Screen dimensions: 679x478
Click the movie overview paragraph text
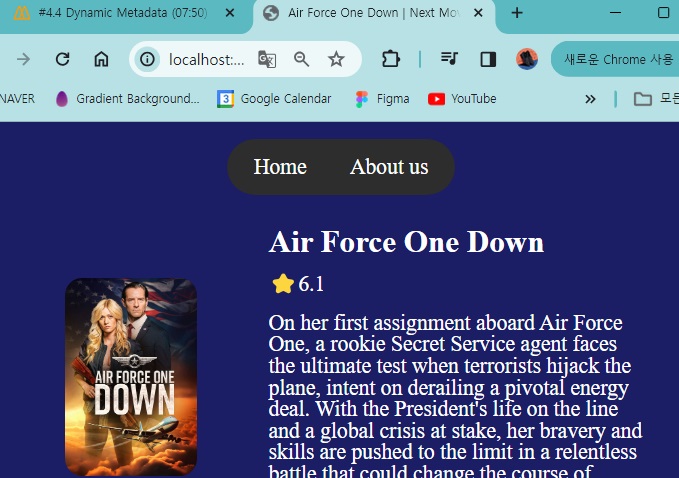[455, 396]
